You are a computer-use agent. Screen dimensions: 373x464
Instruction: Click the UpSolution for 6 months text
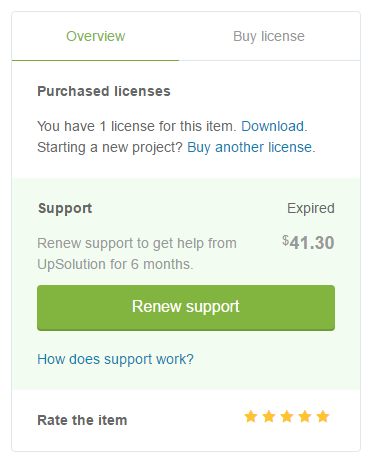tap(115, 264)
